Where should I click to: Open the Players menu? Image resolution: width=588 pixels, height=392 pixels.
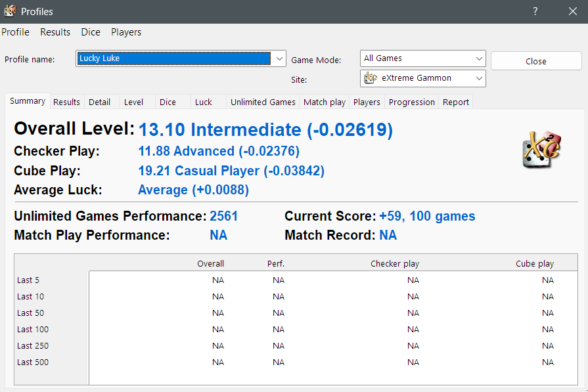coord(126,32)
